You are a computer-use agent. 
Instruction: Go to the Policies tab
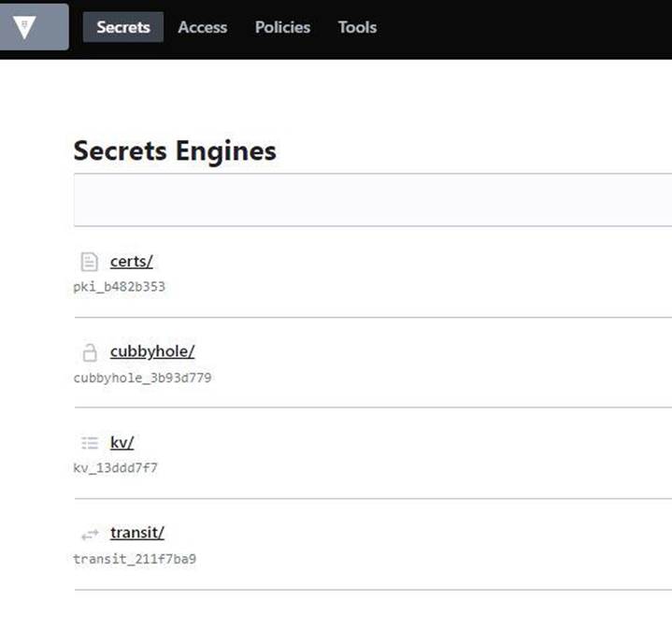pos(282,27)
